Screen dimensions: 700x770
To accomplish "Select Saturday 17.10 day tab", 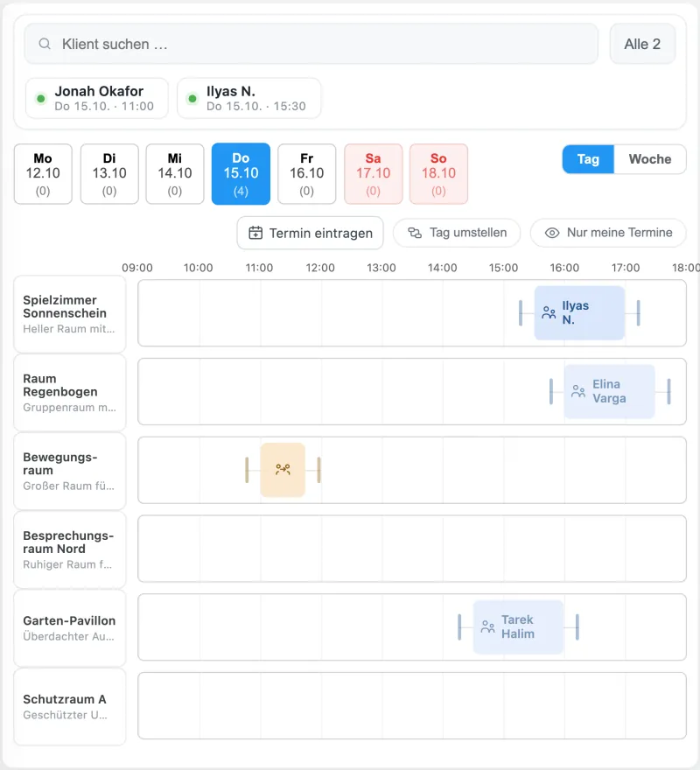I will pyautogui.click(x=374, y=174).
